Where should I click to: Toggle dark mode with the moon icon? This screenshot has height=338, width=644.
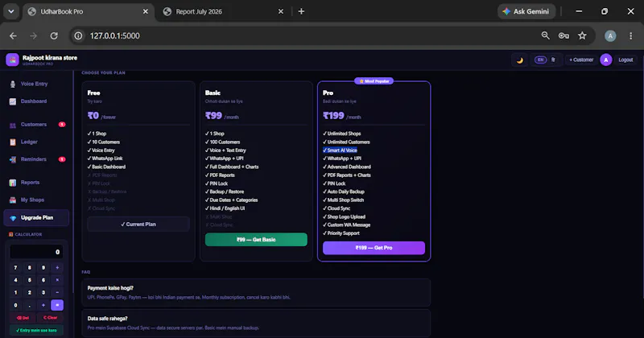(519, 60)
